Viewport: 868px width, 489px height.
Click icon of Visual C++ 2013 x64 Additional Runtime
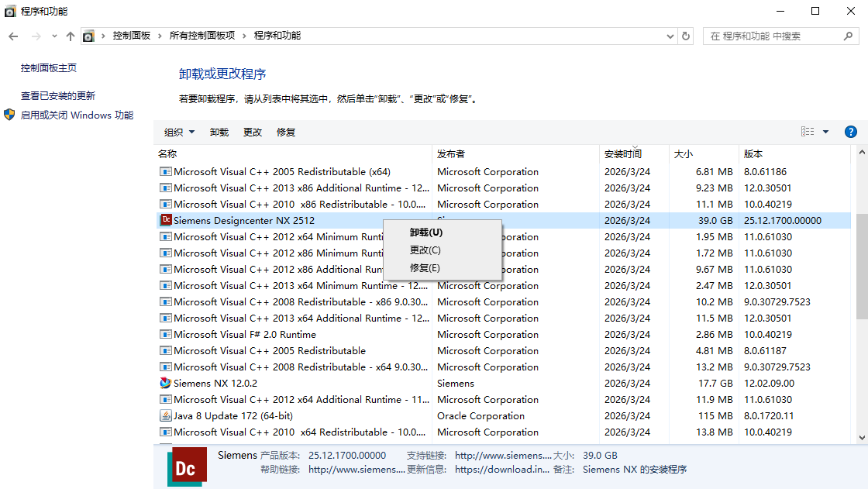pyautogui.click(x=166, y=318)
